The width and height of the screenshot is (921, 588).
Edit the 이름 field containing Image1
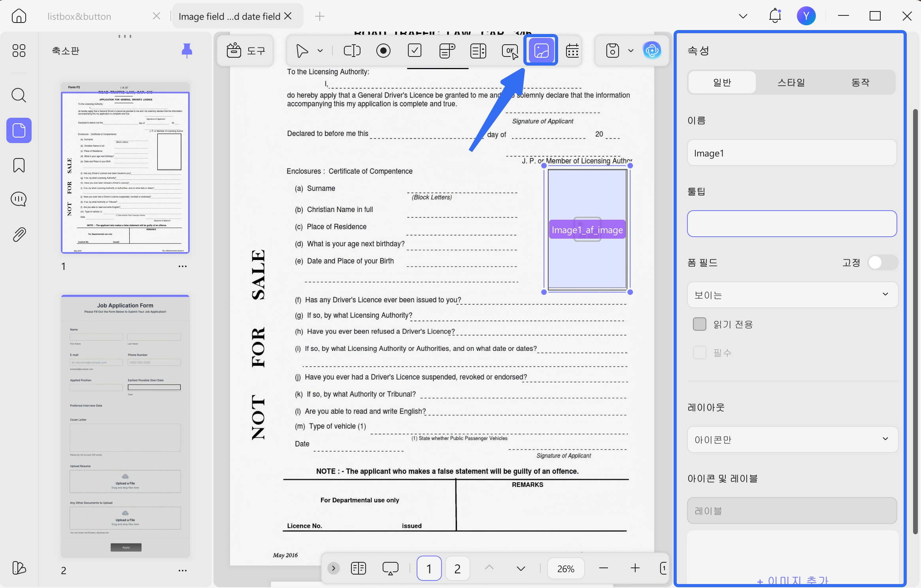pos(792,153)
